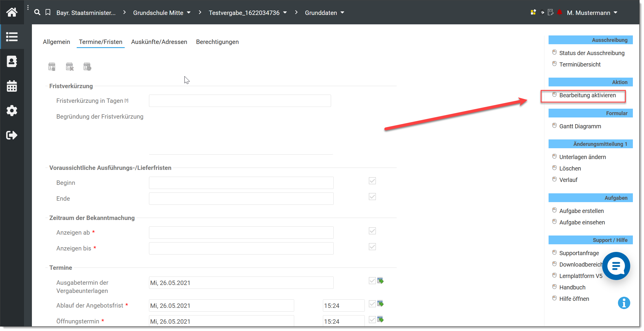The height and width of the screenshot is (331, 644).
Task: Open Status der Ausschreibung
Action: click(x=592, y=53)
